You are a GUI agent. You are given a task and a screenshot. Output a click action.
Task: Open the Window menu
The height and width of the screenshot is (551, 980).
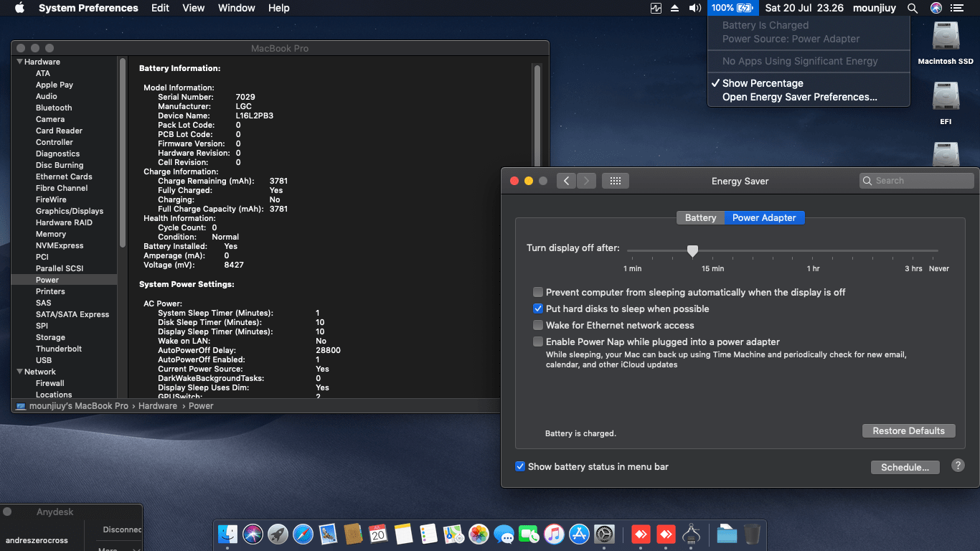[237, 8]
